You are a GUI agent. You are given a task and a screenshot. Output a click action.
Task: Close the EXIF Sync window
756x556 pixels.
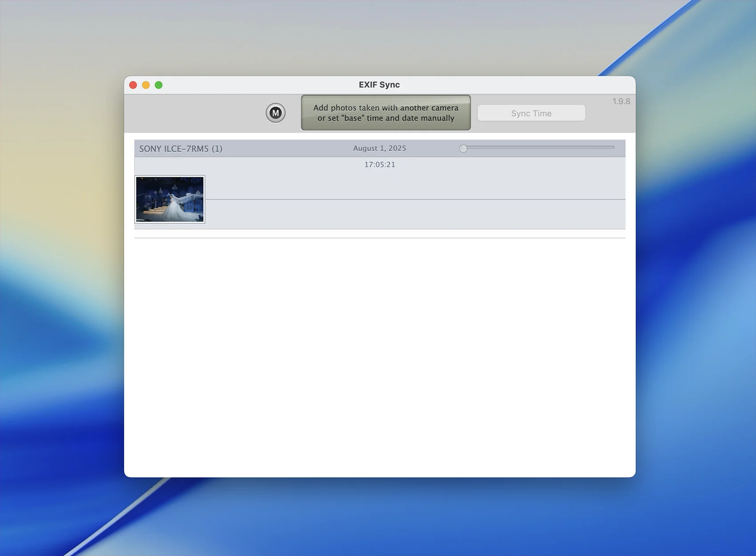(133, 85)
